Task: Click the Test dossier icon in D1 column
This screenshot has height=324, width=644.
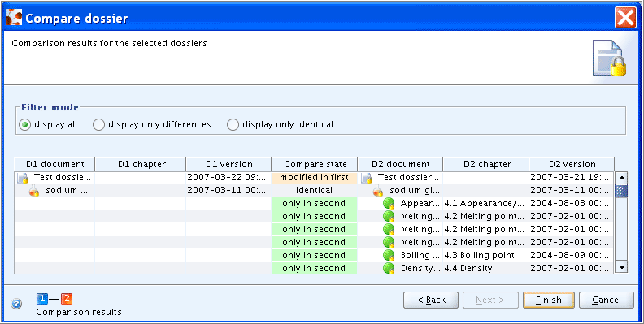Action: click(23, 178)
